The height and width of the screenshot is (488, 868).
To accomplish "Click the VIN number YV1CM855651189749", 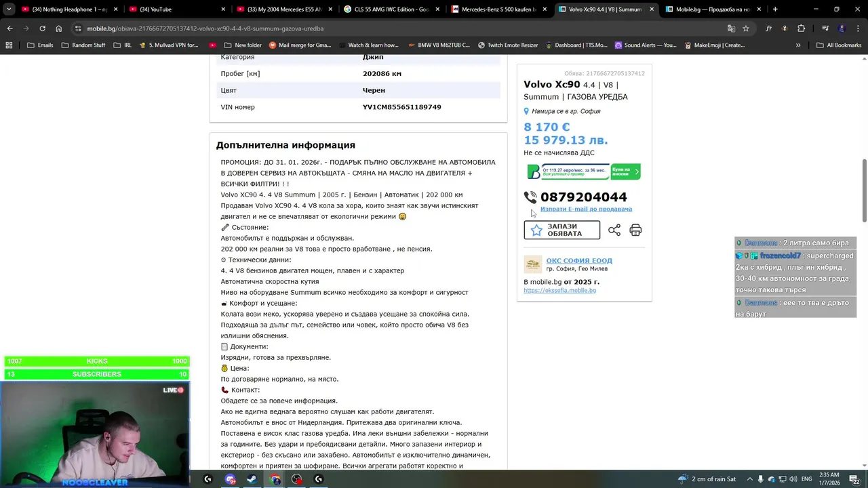I will click(401, 107).
